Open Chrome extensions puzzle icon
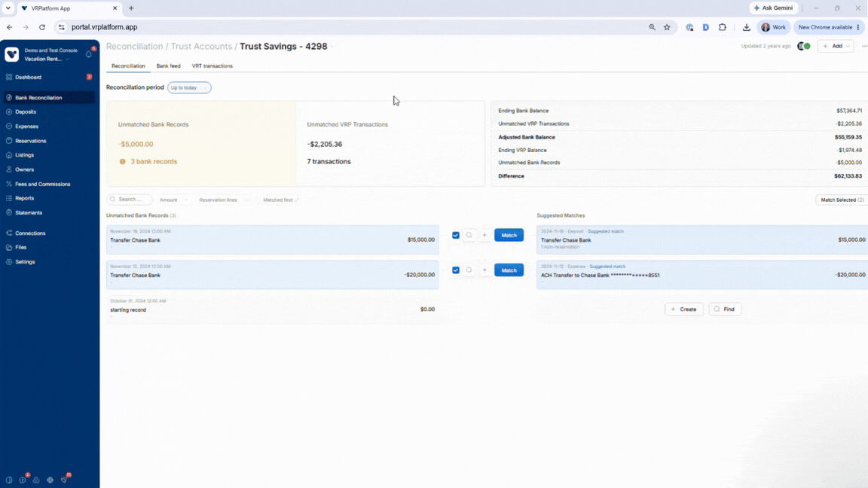868x488 pixels. (x=723, y=27)
